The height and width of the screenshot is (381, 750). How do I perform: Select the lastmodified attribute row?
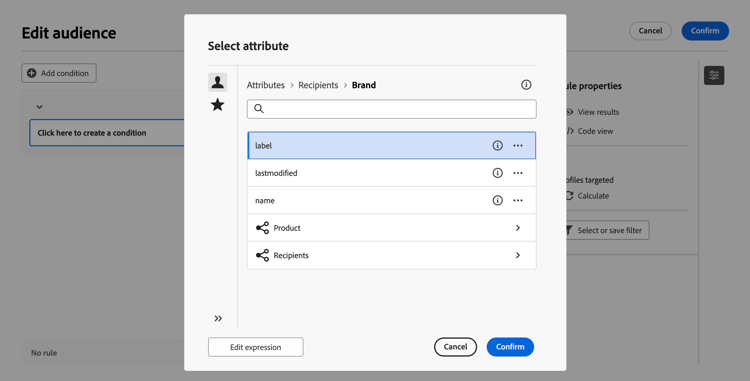coord(391,173)
